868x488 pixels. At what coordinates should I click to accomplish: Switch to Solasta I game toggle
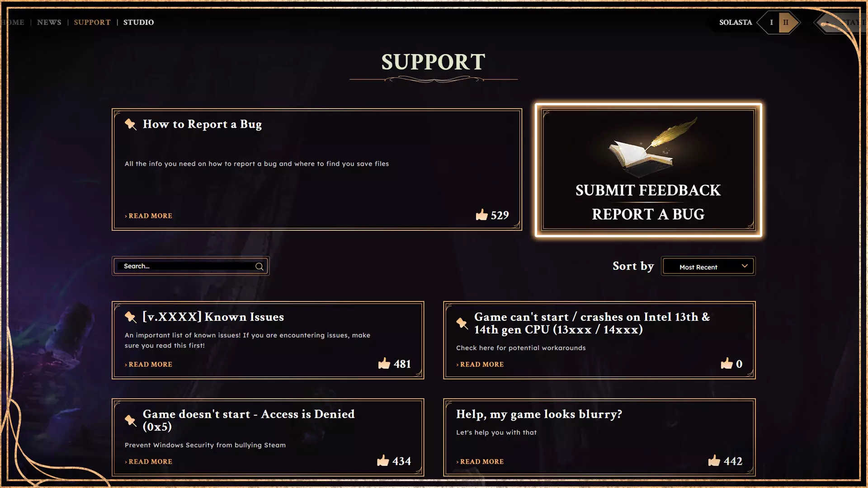click(x=771, y=23)
